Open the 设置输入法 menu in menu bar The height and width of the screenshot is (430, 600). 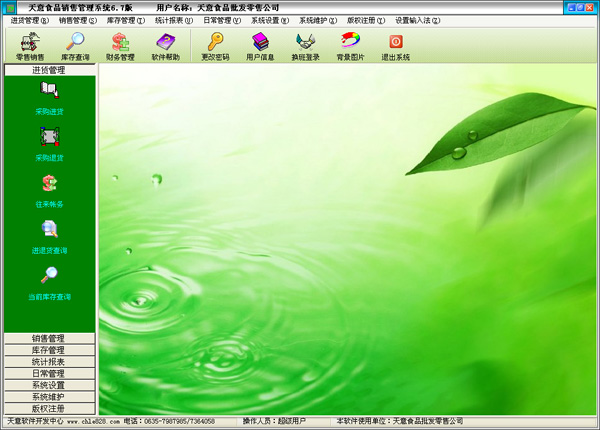pyautogui.click(x=420, y=20)
